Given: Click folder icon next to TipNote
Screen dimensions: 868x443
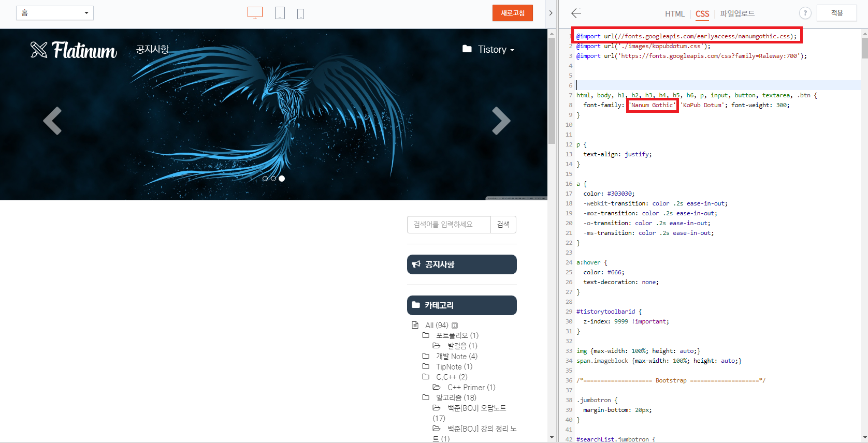Looking at the screenshot, I should (426, 366).
